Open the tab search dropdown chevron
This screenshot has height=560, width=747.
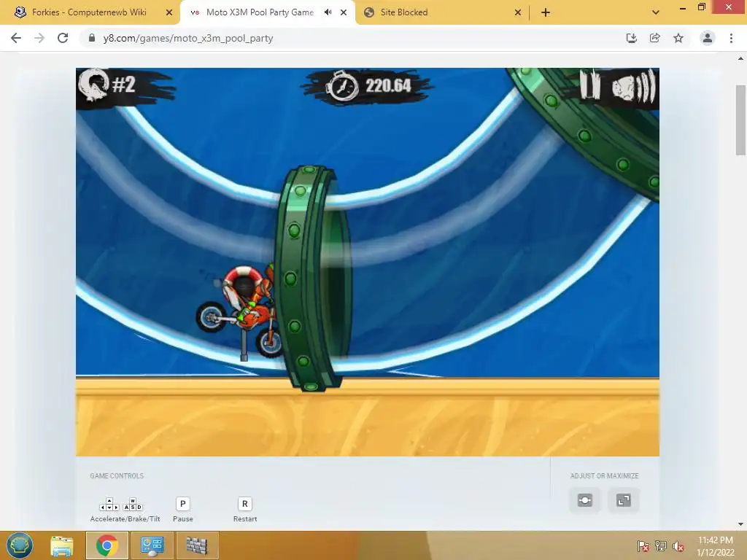tap(656, 12)
